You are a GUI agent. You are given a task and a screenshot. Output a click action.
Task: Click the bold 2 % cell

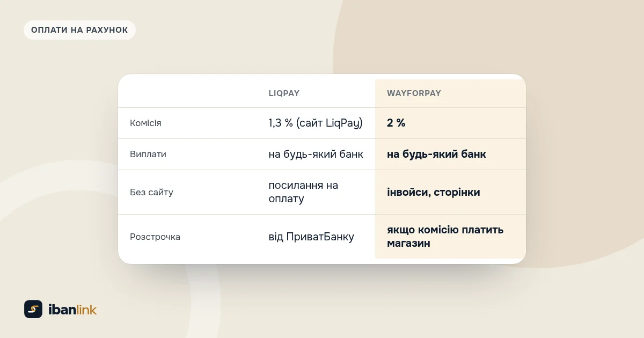coord(396,123)
